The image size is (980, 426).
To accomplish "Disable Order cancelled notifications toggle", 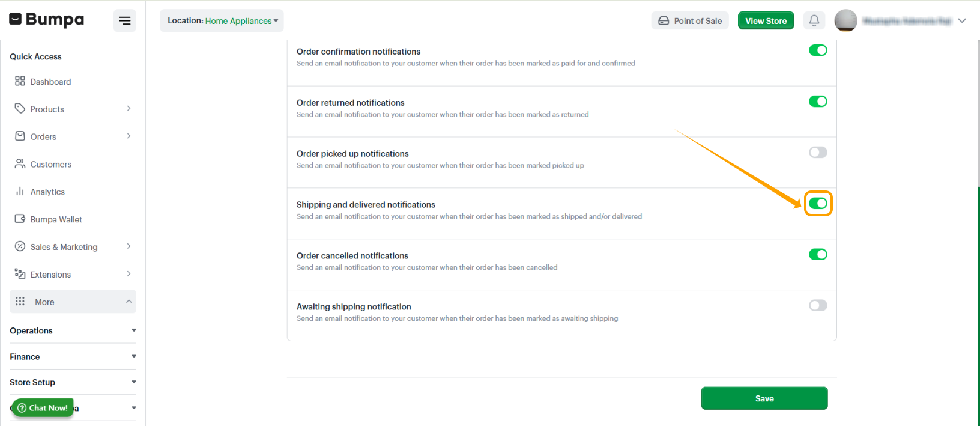I will [x=818, y=255].
